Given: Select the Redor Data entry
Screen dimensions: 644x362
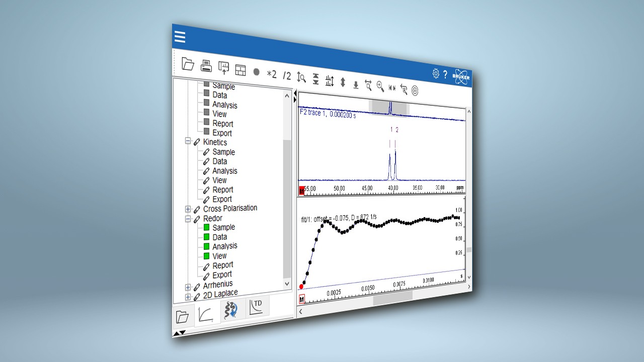Looking at the screenshot, I should 219,237.
